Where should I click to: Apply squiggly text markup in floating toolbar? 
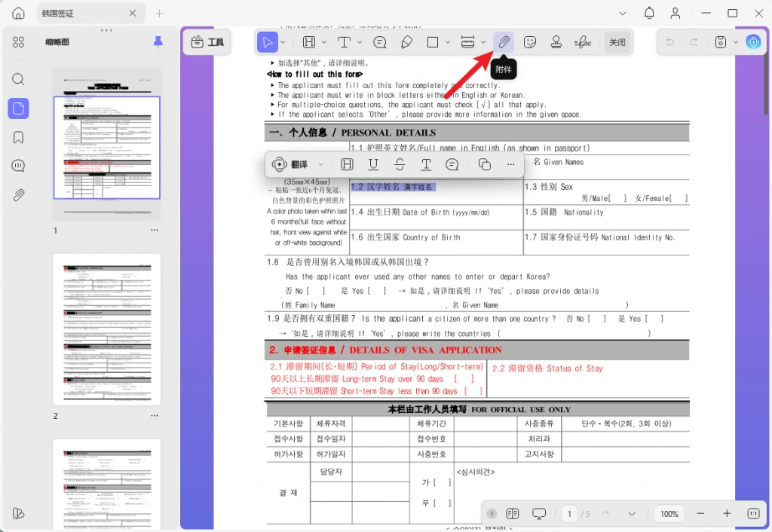click(x=426, y=164)
